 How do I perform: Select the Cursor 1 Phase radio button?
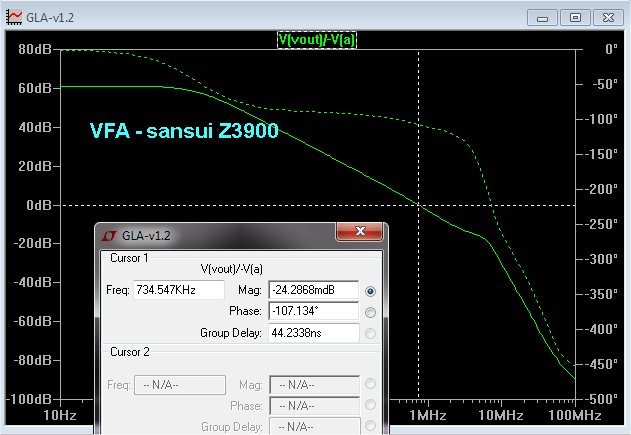[x=370, y=312]
